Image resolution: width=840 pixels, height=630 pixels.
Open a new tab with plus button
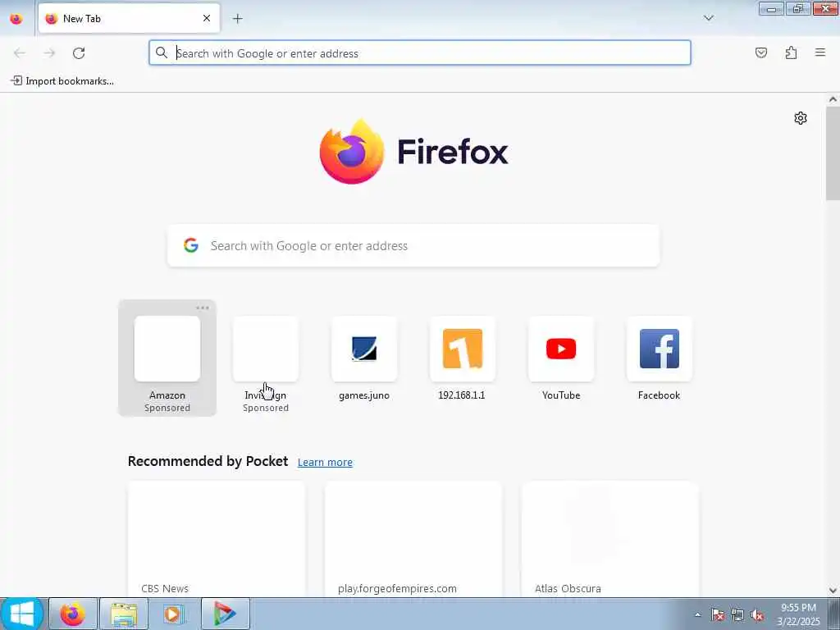pyautogui.click(x=237, y=19)
